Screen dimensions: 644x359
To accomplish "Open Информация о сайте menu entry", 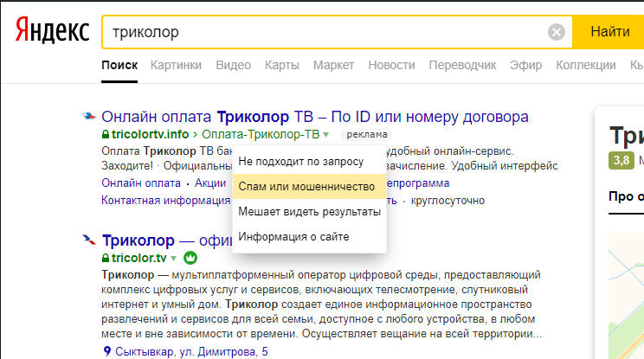I will click(x=309, y=237).
